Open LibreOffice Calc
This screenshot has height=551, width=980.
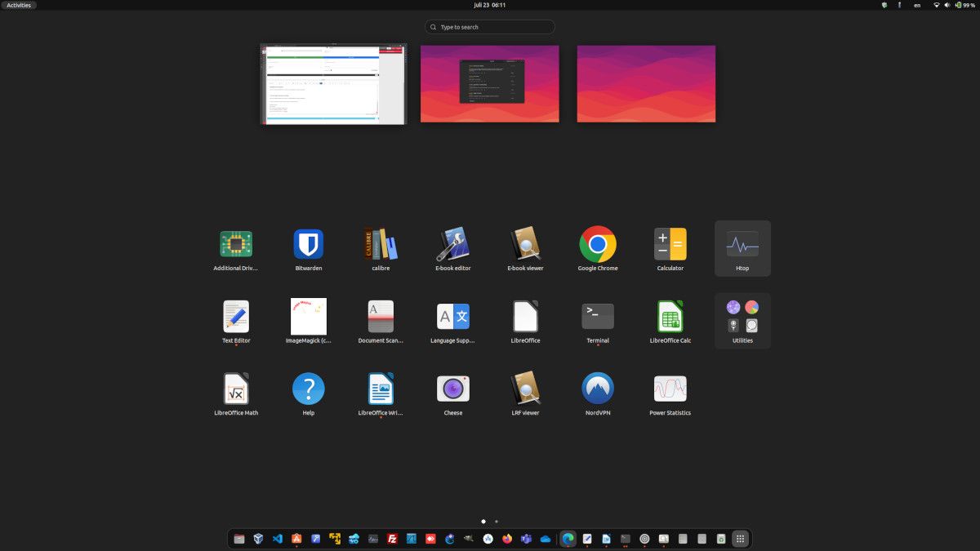pyautogui.click(x=670, y=315)
